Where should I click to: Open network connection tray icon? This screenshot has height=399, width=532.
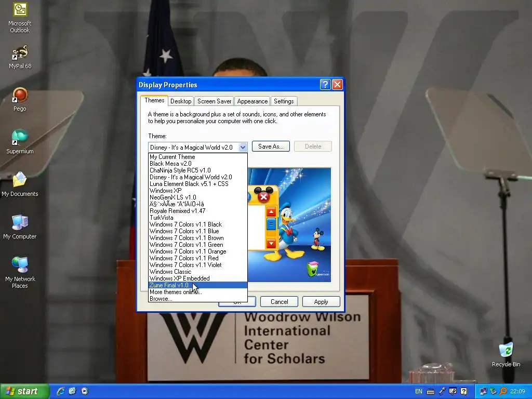click(x=483, y=391)
